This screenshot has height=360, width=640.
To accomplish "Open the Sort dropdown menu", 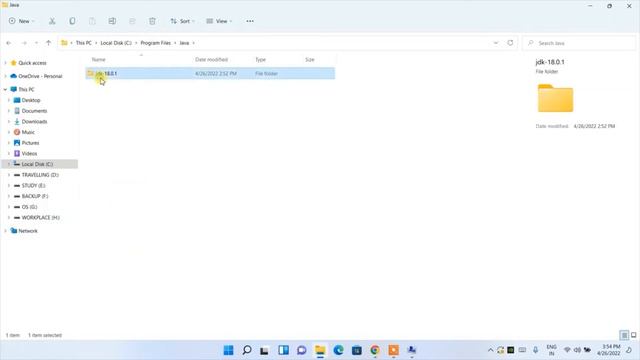I will 182,21.
